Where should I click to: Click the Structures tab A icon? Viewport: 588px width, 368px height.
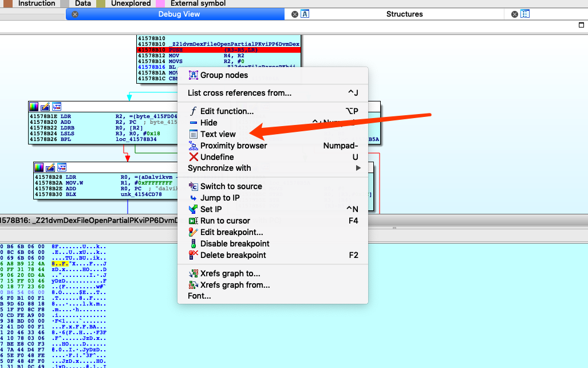point(305,14)
